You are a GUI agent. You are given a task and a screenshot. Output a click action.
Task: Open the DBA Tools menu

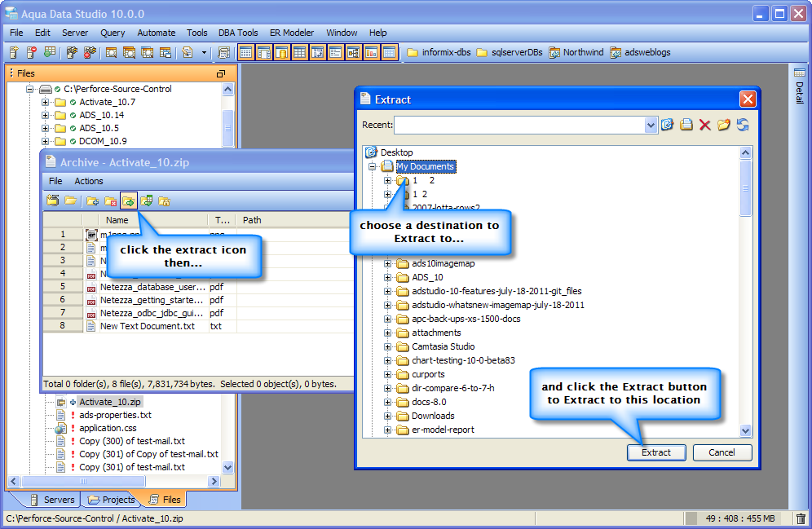point(238,33)
